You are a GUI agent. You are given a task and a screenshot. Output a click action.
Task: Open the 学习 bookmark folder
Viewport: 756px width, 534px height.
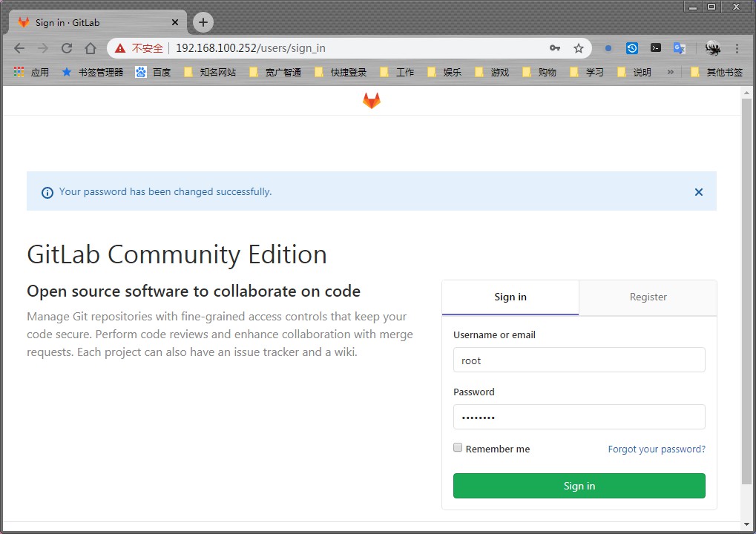point(587,72)
